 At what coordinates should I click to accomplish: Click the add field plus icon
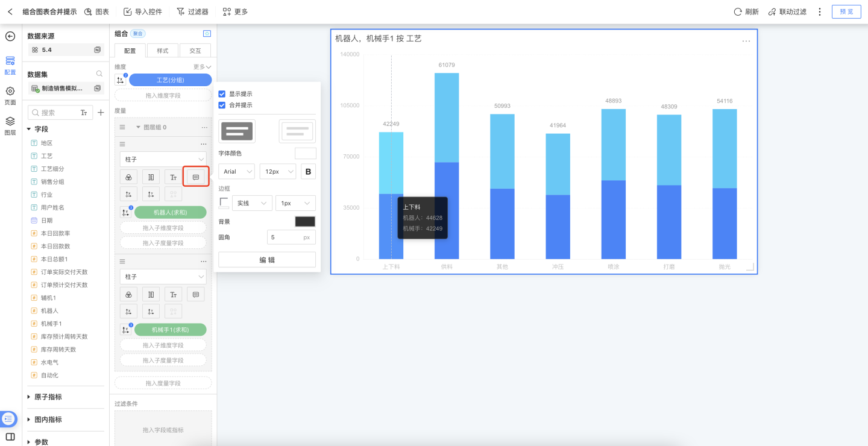coord(101,113)
